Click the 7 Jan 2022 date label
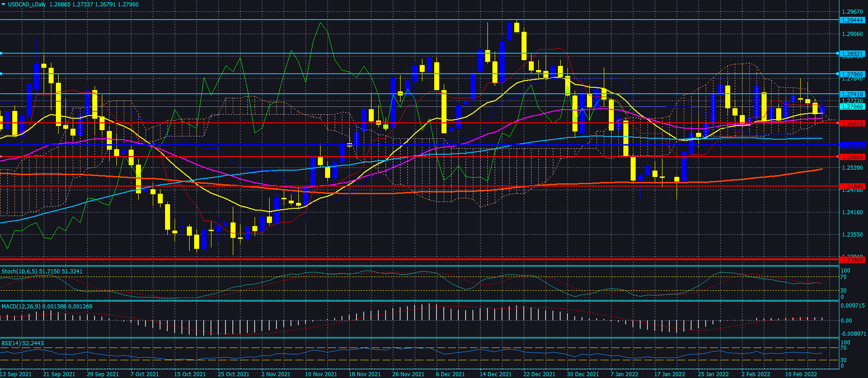This screenshot has width=868, height=378. click(625, 374)
